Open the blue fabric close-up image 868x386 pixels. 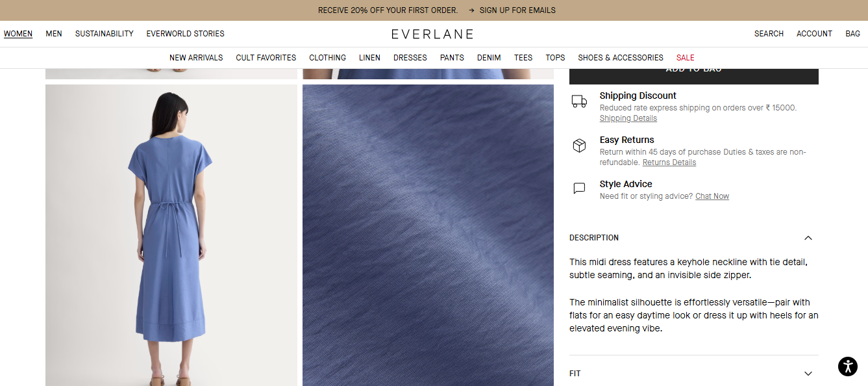pyautogui.click(x=428, y=235)
